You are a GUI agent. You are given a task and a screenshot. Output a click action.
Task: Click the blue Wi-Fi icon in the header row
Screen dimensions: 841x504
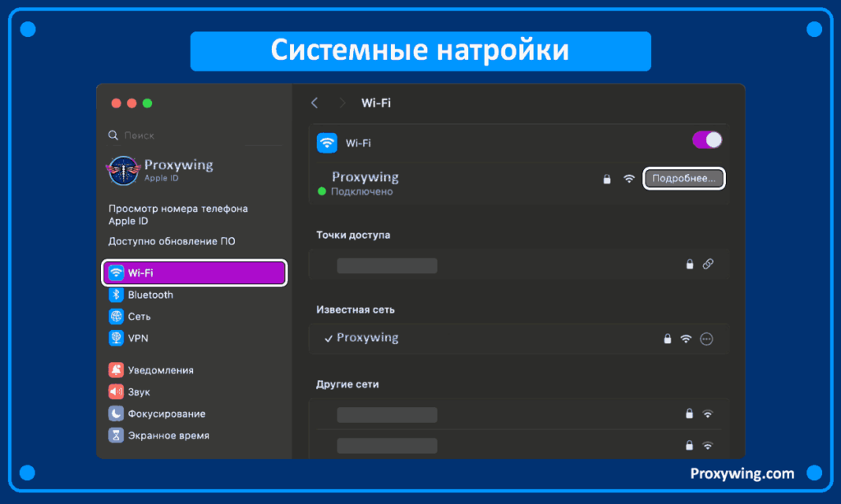pyautogui.click(x=327, y=143)
